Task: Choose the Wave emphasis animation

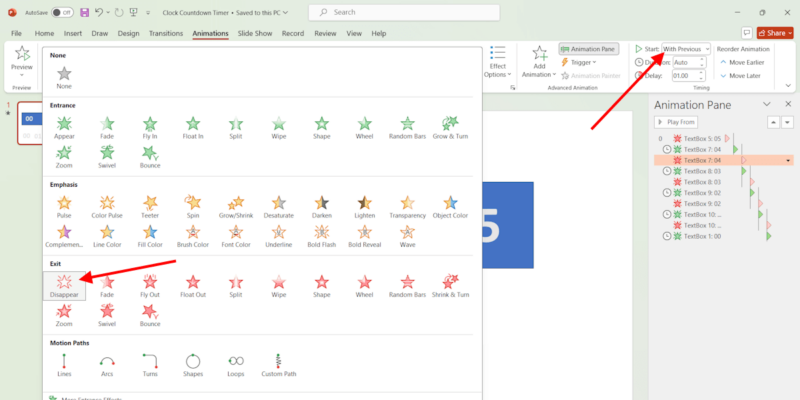Action: [407, 236]
